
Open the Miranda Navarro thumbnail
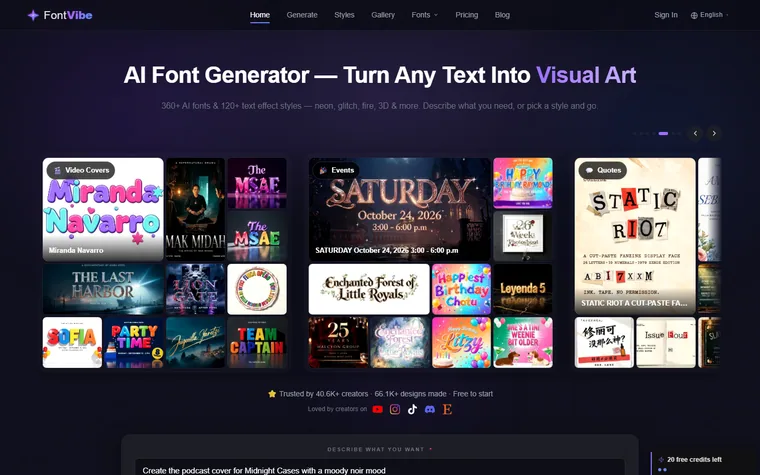tap(103, 209)
